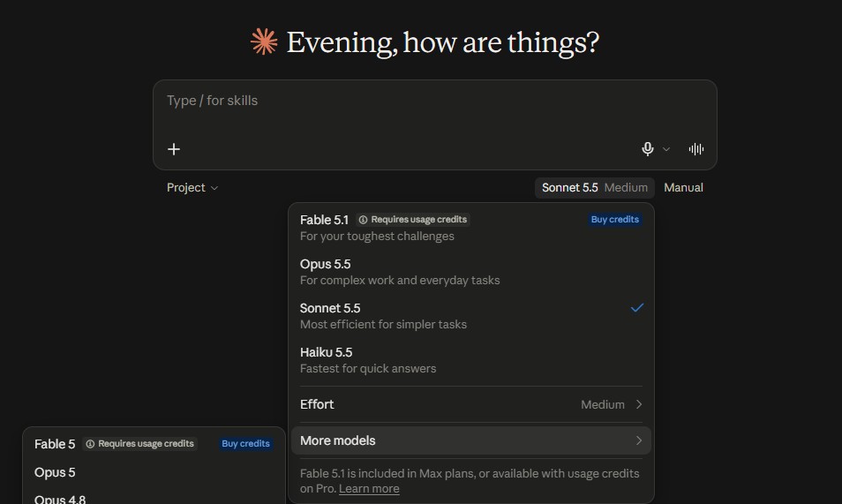This screenshot has width=842, height=504.
Task: Click 'Requires usage credits' badge for Fable 5.1
Action: click(x=413, y=219)
